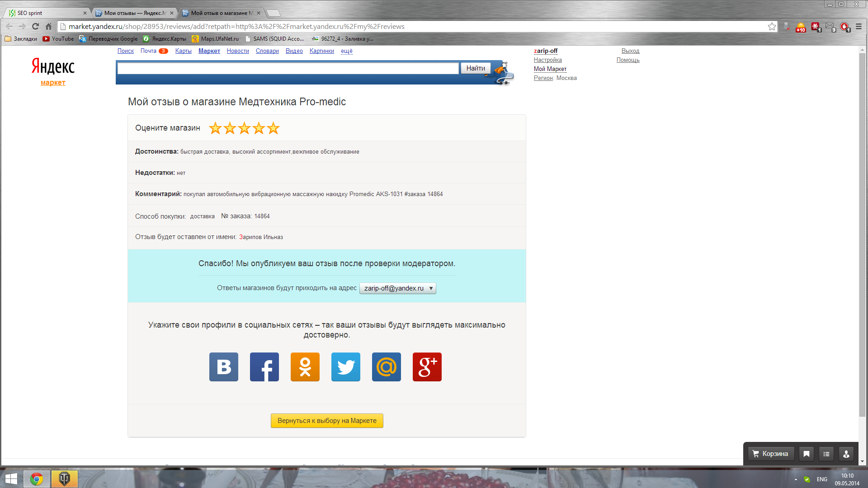The height and width of the screenshot is (488, 868).
Task: Connect Google Plus profile icon
Action: point(427,367)
